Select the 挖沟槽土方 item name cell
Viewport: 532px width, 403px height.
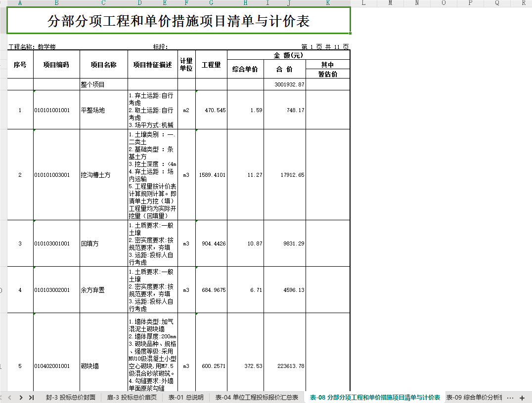[x=104, y=175]
